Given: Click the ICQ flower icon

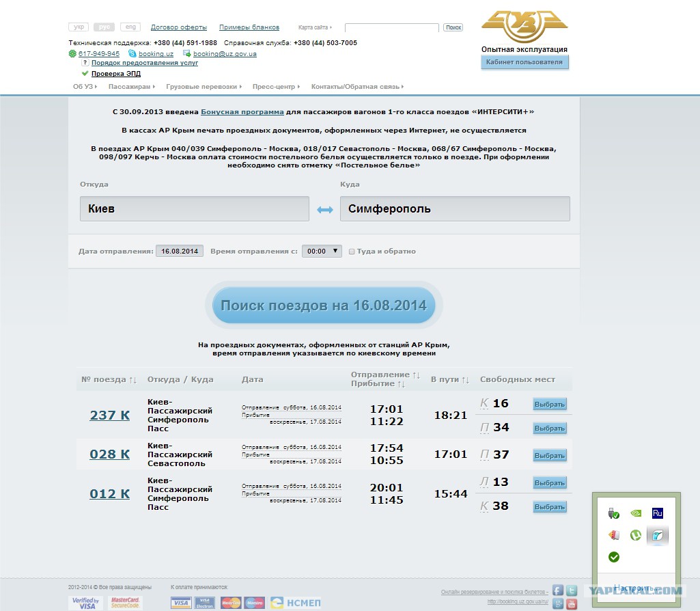Looking at the screenshot, I should (72, 53).
